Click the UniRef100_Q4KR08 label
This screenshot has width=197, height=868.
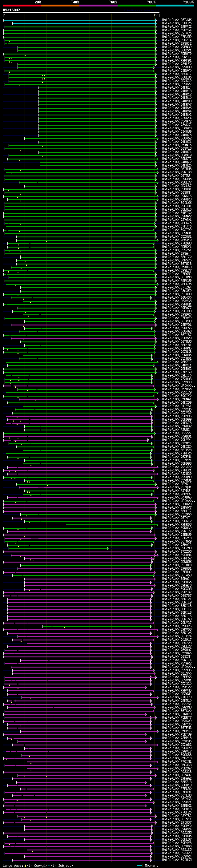[x=177, y=101]
